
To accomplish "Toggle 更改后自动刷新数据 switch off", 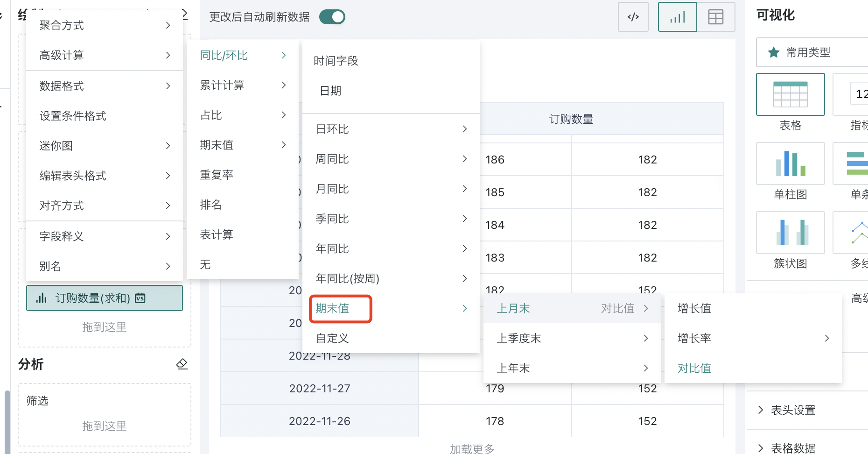I will (x=332, y=17).
